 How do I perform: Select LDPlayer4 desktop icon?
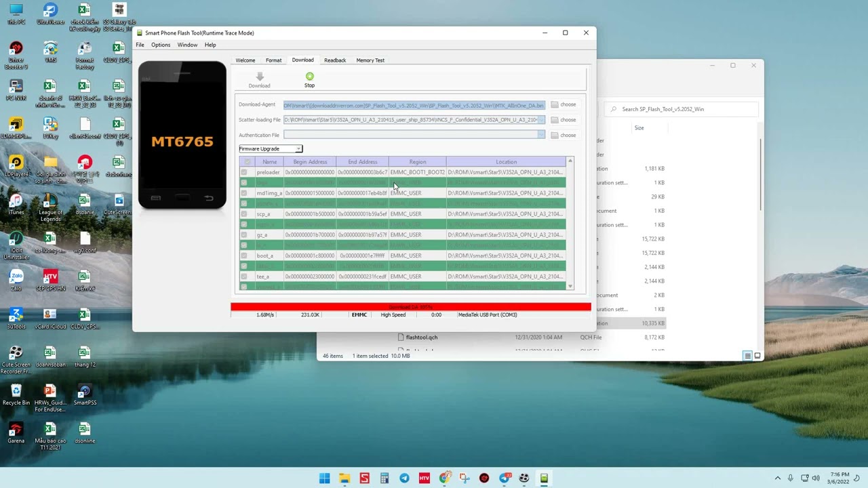click(x=16, y=166)
